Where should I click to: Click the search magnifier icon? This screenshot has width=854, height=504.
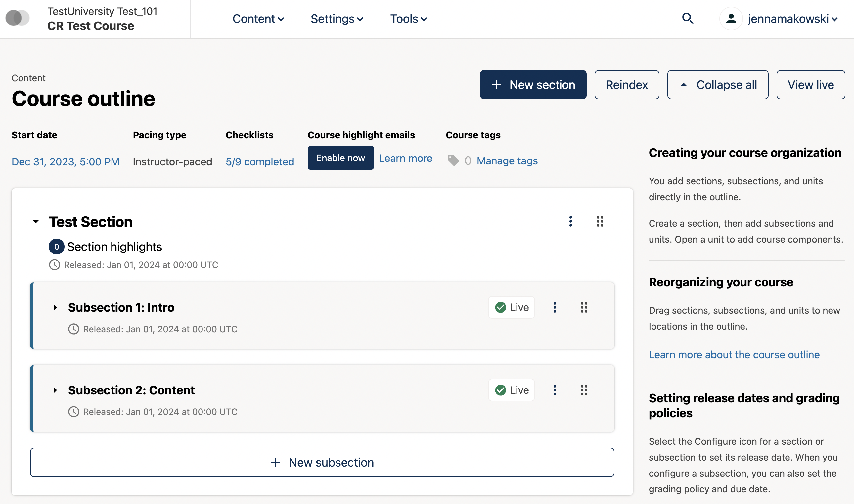[x=688, y=18]
